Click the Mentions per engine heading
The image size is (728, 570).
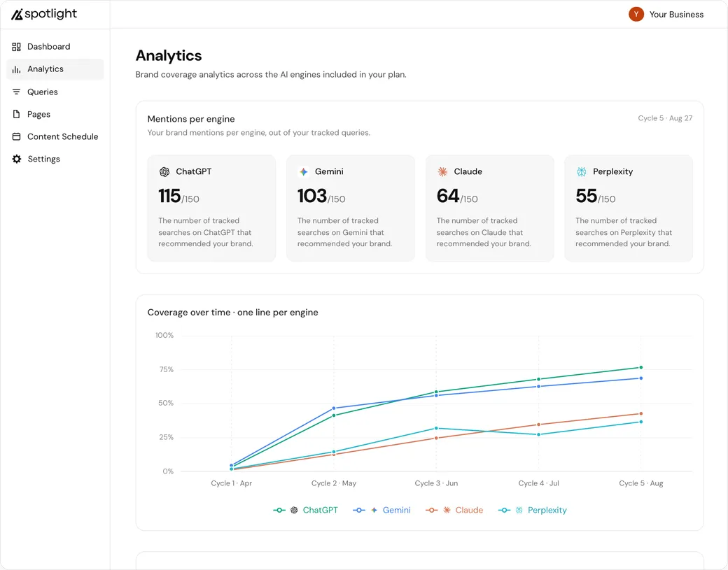[x=191, y=119]
